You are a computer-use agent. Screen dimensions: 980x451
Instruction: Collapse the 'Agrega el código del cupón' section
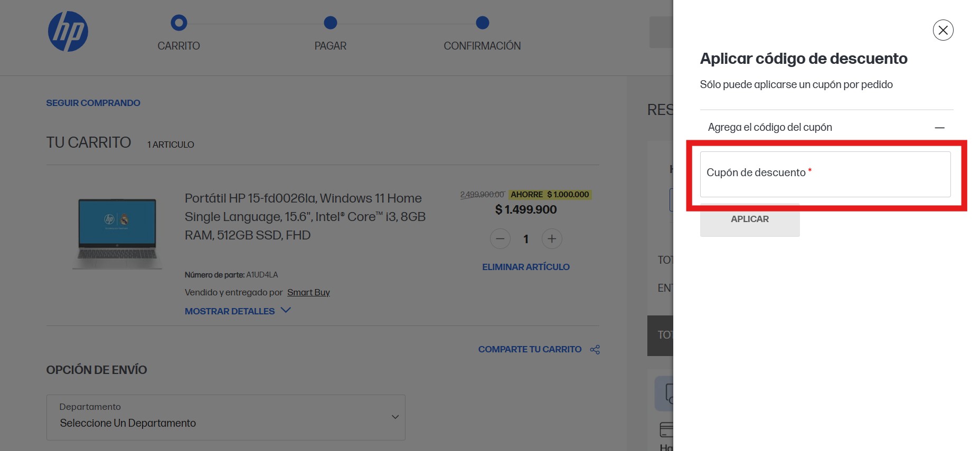coord(939,128)
